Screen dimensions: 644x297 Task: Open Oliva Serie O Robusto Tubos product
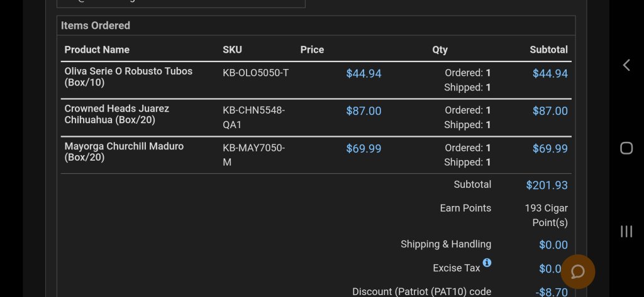coord(128,77)
